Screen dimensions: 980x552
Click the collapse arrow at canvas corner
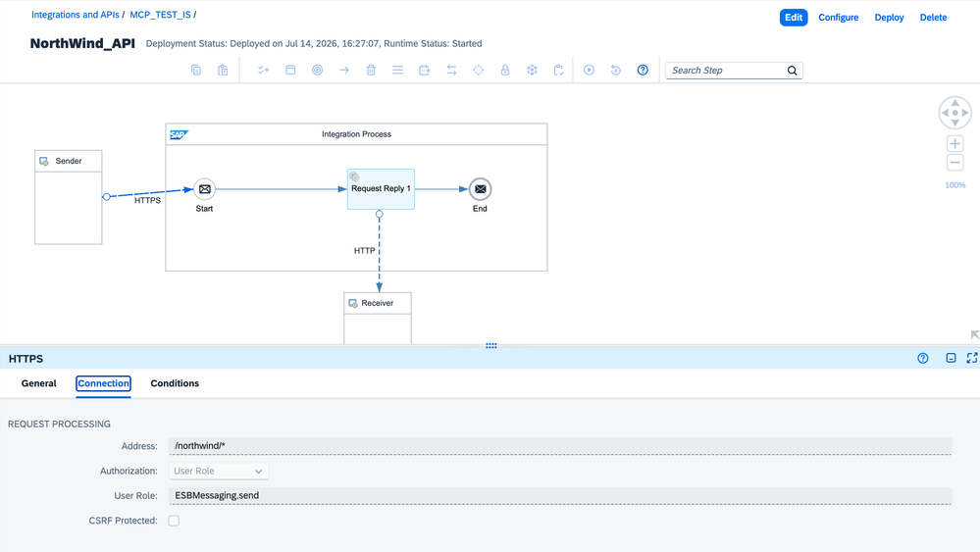point(974,335)
